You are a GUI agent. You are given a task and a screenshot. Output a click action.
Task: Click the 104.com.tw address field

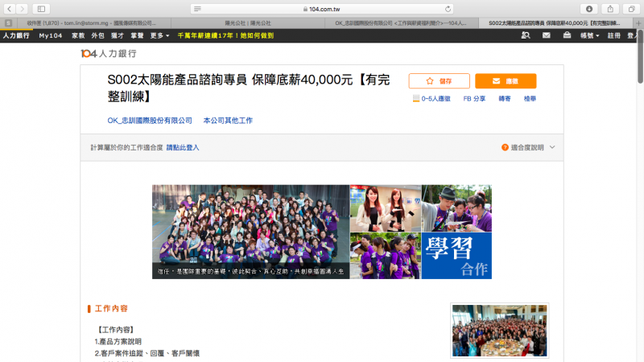(323, 9)
